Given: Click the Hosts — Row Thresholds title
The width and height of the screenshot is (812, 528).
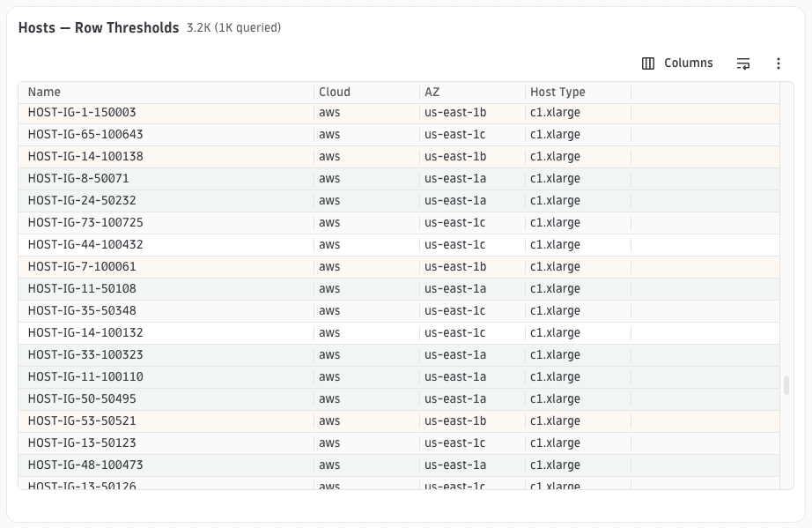Looking at the screenshot, I should coord(99,27).
